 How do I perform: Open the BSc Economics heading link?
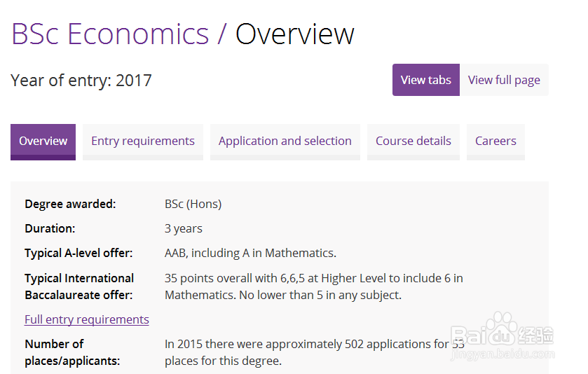coord(110,34)
